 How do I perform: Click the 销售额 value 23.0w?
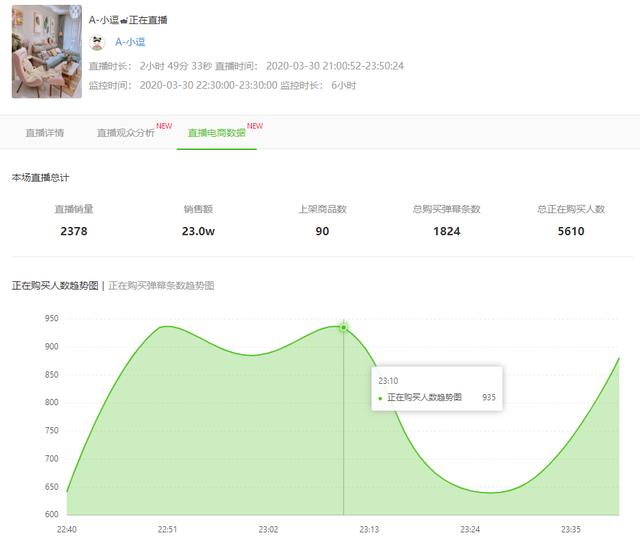198,231
